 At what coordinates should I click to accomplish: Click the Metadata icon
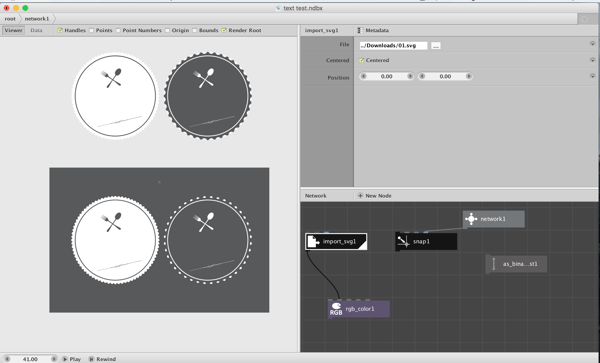[x=360, y=30]
